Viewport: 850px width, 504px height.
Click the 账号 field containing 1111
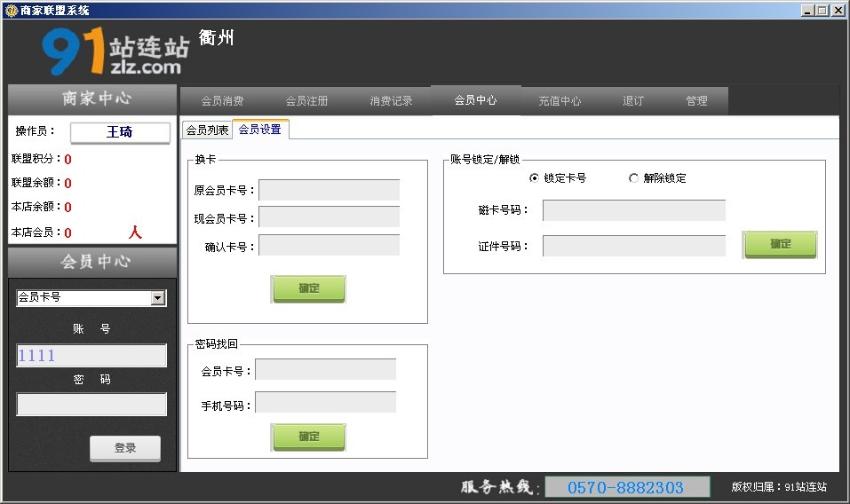[91, 356]
